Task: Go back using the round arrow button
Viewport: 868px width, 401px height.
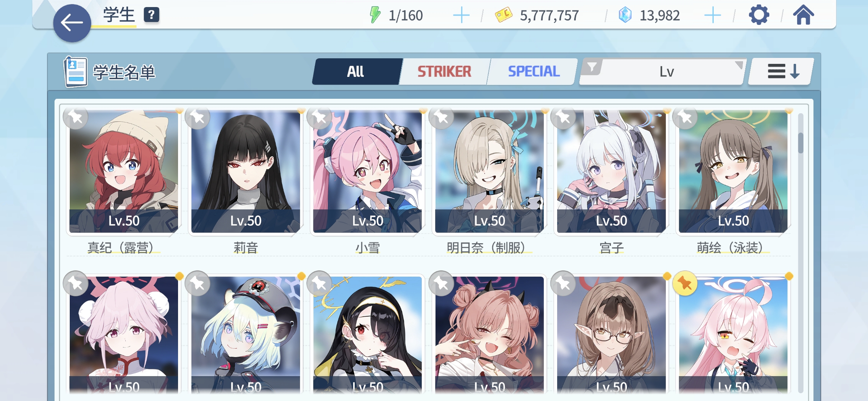Action: point(72,23)
